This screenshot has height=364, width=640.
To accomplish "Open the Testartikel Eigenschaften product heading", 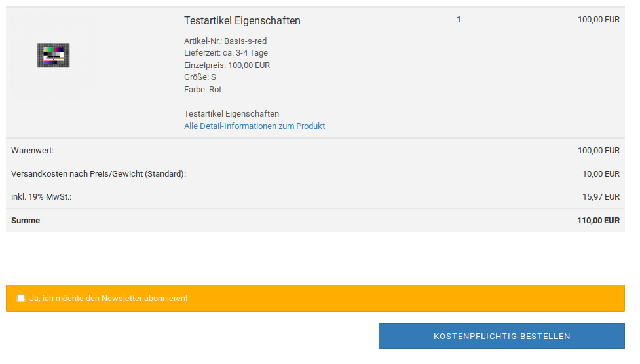I will [242, 21].
